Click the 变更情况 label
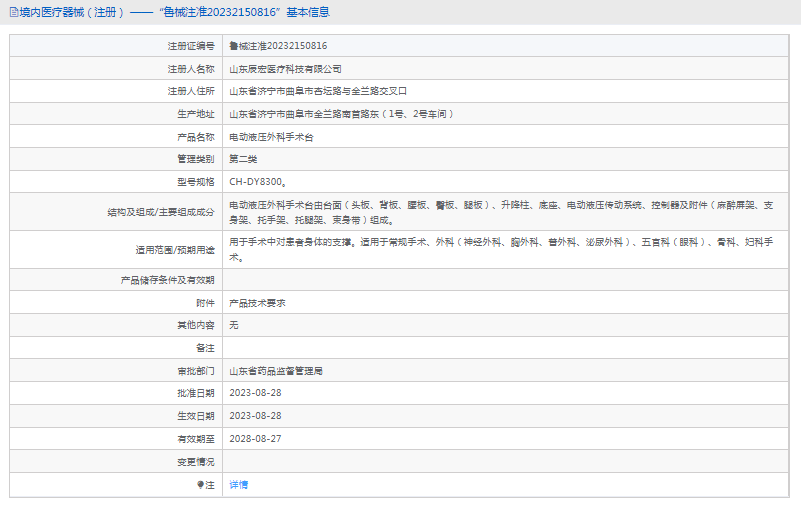Image resolution: width=801 pixels, height=506 pixels. coord(196,462)
